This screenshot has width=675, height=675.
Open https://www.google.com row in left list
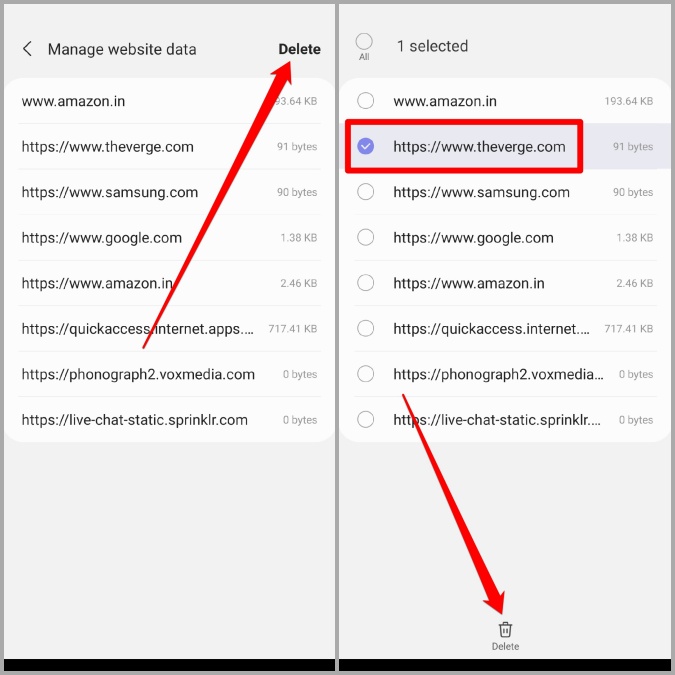pos(169,238)
